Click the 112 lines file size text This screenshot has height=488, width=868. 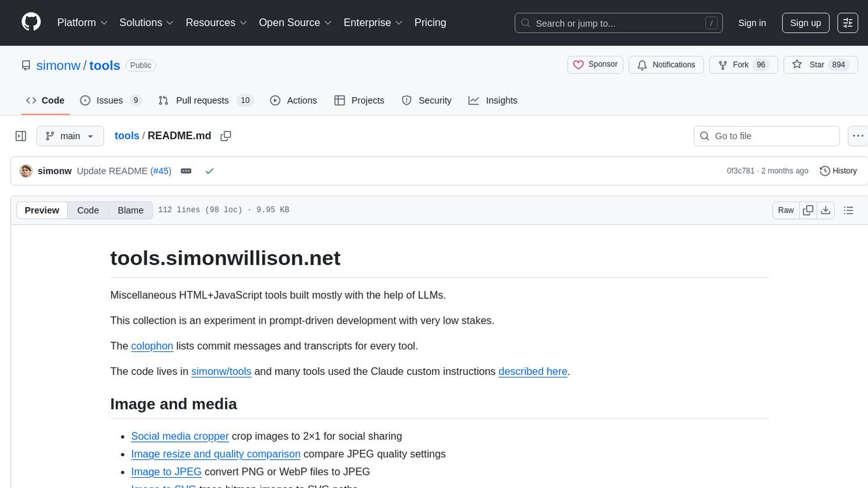223,210
